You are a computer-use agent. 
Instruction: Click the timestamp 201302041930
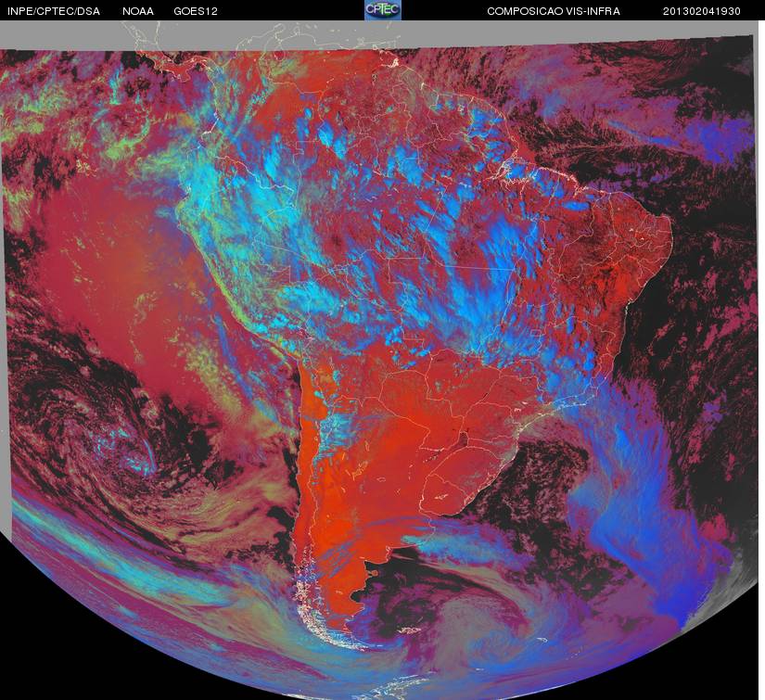coord(702,11)
